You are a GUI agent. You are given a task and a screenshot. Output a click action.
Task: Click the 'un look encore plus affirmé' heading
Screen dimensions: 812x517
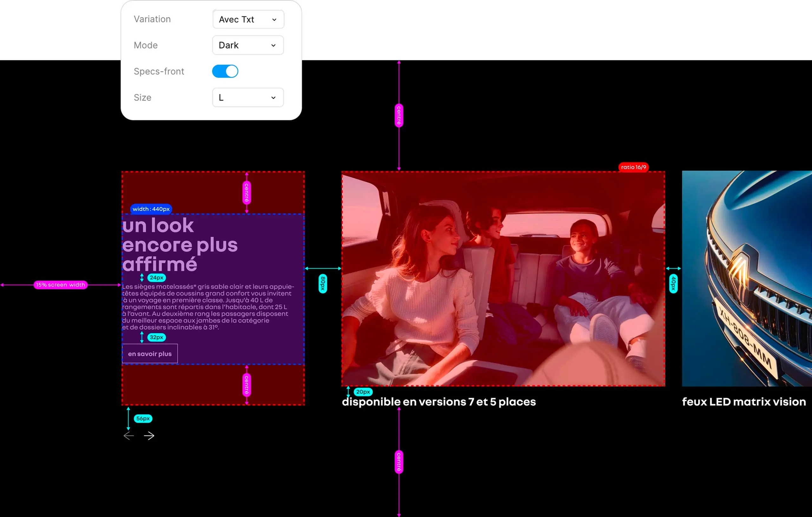click(x=180, y=244)
